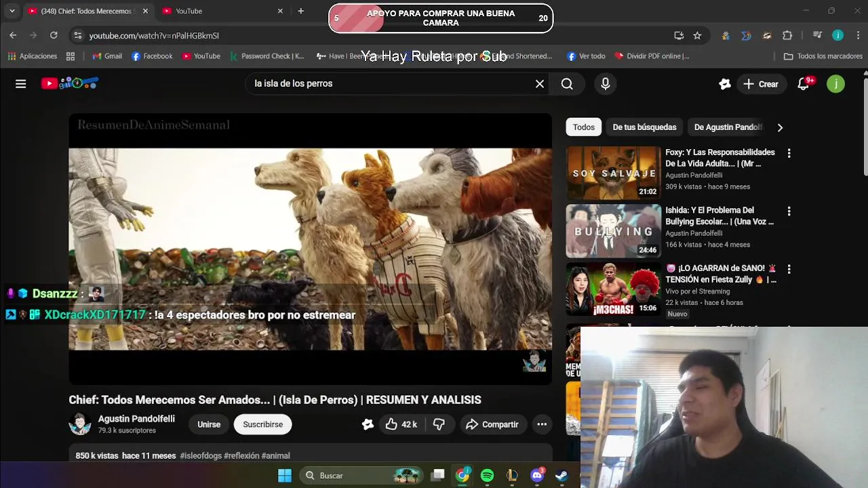Image resolution: width=868 pixels, height=488 pixels.
Task: Close the Chief video browser tab
Action: (145, 11)
